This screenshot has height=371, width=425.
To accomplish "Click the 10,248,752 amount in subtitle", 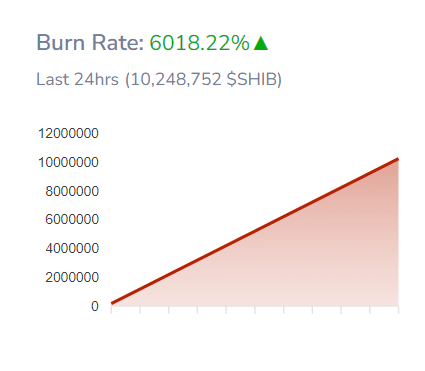I will coord(176,79).
